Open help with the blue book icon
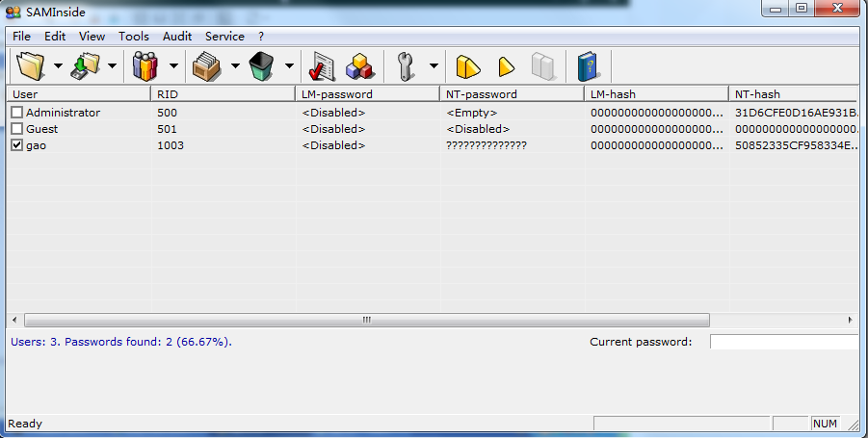The height and width of the screenshot is (438, 868). [x=588, y=66]
